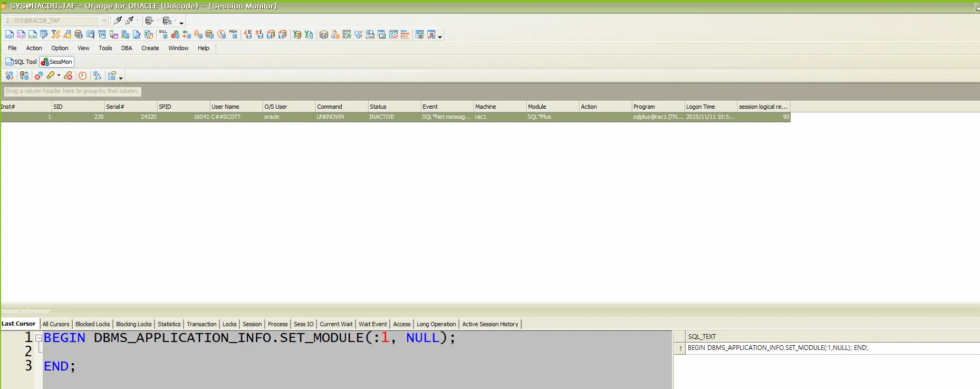Viewport: 980px width, 389px height.
Task: Click the SQL_TEXT row with BEGIN DBMS_APPLICATION_INFO
Action: coord(832,348)
